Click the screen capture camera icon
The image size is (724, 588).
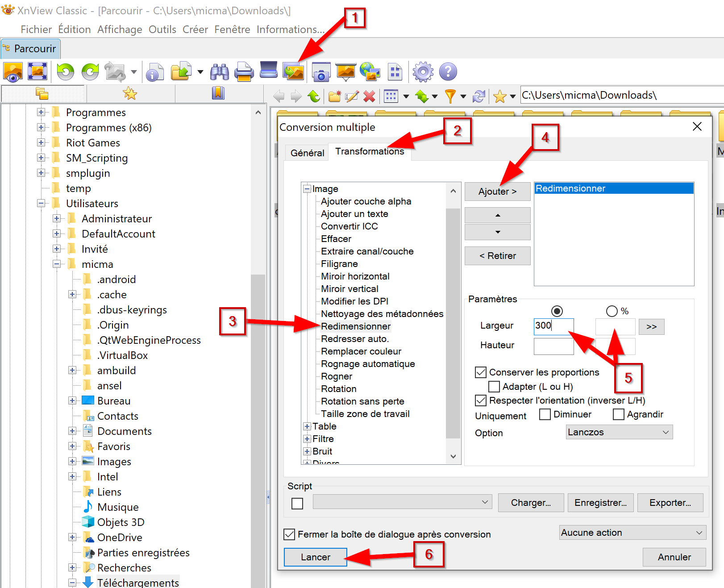coord(321,72)
